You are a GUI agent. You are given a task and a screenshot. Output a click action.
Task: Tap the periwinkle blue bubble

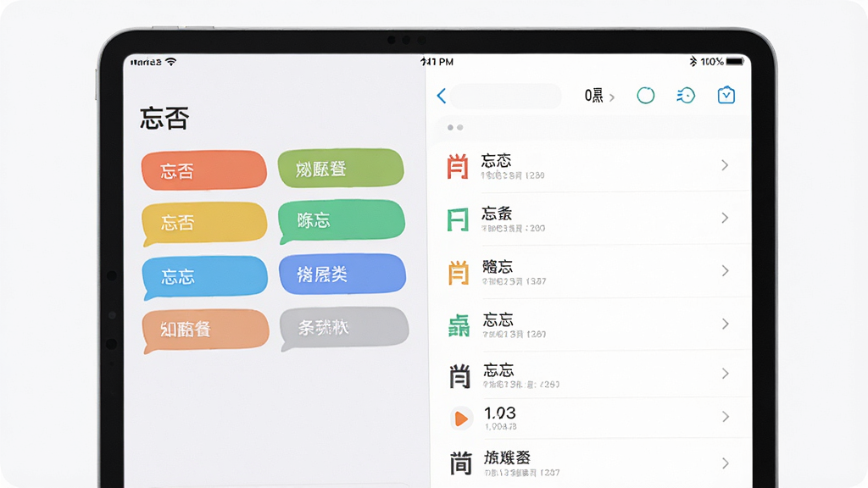tap(342, 274)
